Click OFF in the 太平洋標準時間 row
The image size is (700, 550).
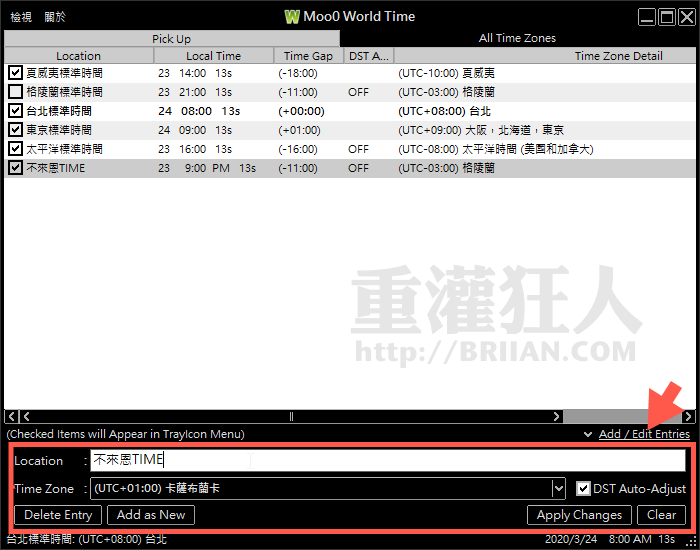358,149
